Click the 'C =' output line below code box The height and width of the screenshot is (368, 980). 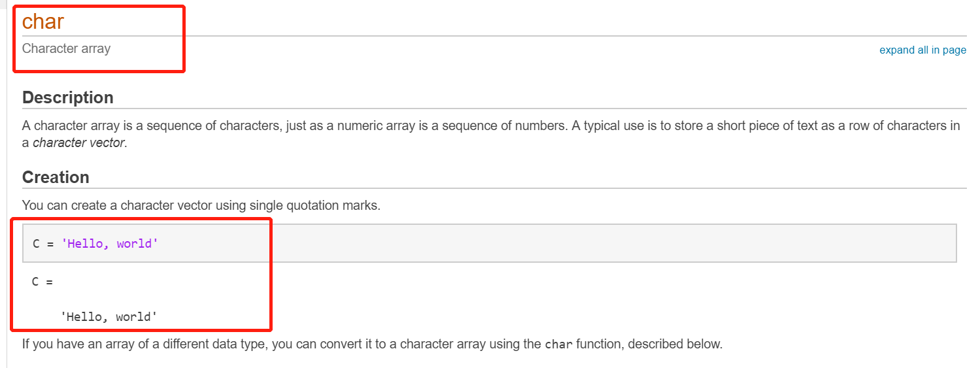42,282
